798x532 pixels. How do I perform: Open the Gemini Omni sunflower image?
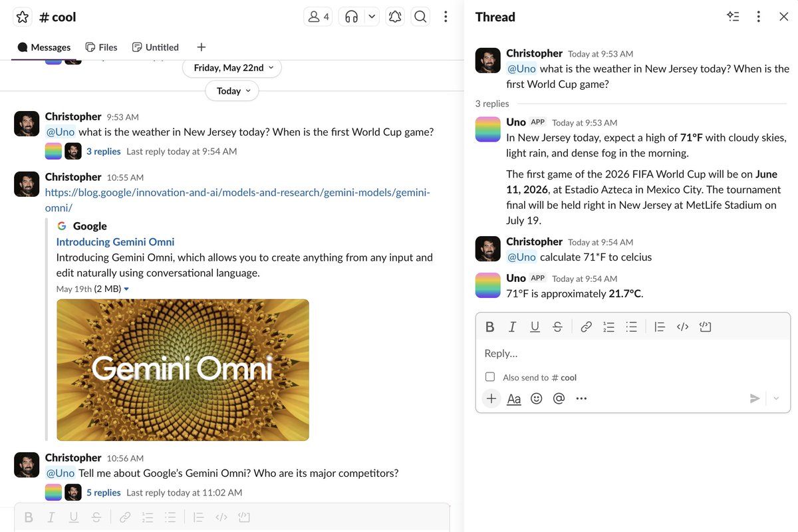click(183, 370)
